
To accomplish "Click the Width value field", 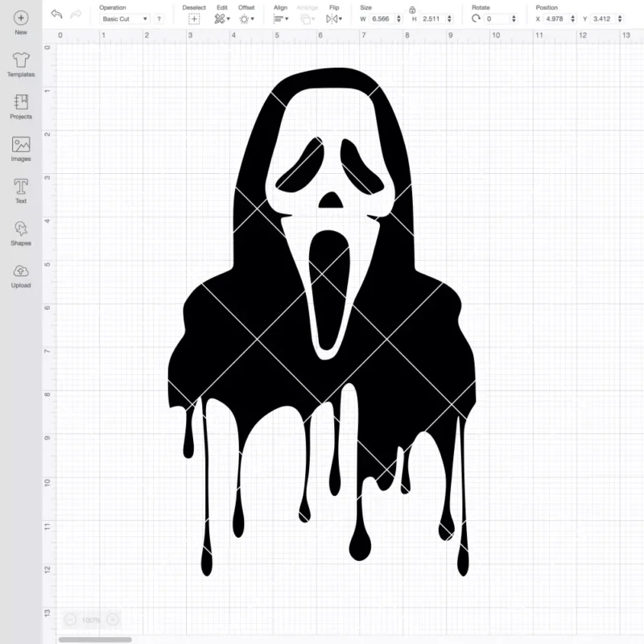I will (382, 19).
